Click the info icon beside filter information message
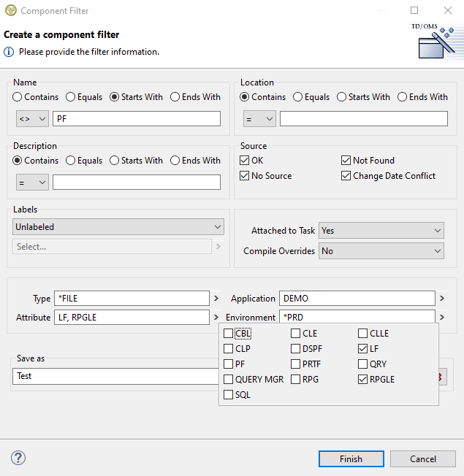This screenshot has width=464, height=476. (x=9, y=52)
